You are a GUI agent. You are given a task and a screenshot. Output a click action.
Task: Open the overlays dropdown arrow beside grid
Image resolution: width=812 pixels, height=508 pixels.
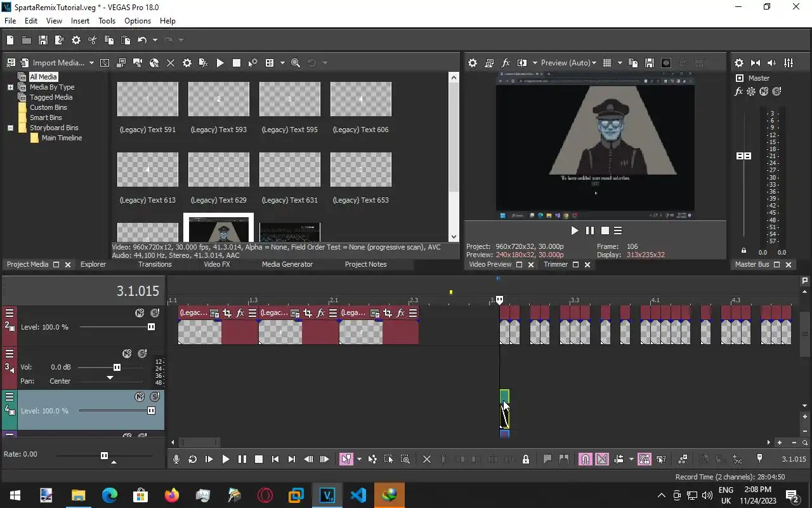[x=620, y=63]
